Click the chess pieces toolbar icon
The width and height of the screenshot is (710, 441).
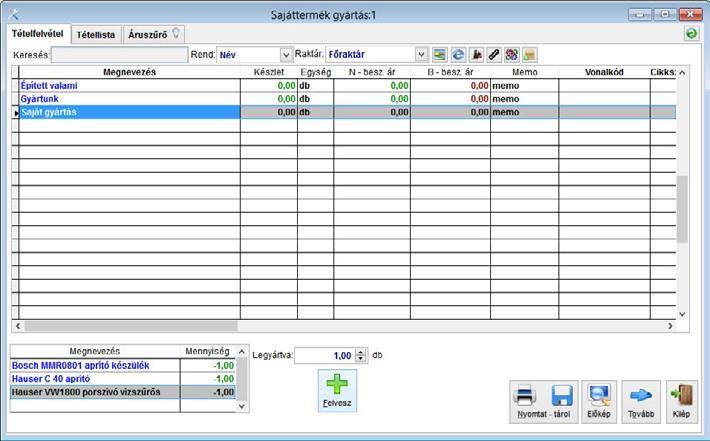[x=476, y=55]
